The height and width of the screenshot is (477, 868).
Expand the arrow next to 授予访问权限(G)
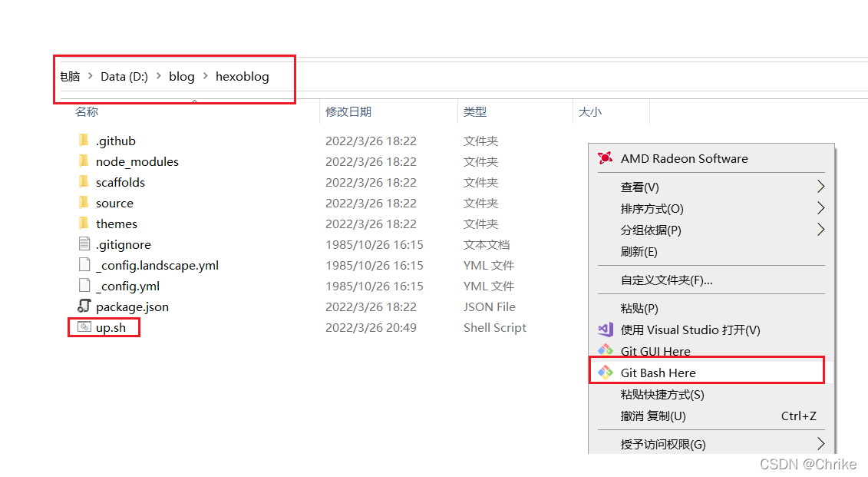pyautogui.click(x=821, y=444)
